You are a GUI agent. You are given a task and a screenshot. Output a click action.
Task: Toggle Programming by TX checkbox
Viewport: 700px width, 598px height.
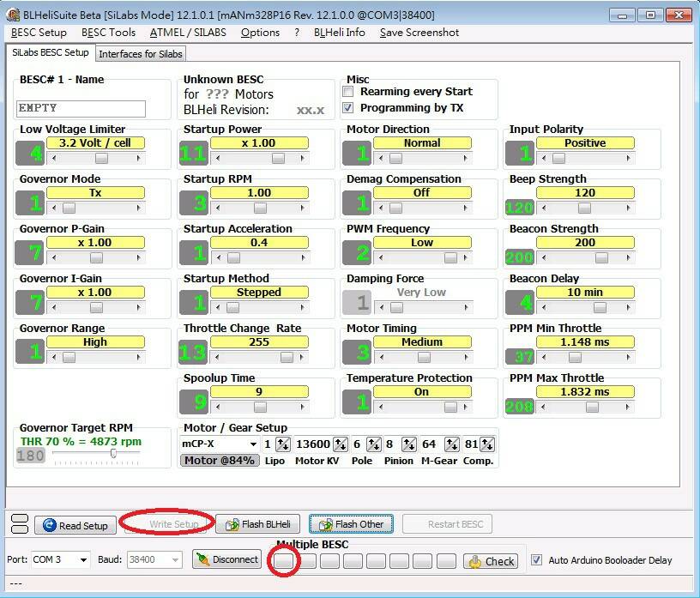347,107
